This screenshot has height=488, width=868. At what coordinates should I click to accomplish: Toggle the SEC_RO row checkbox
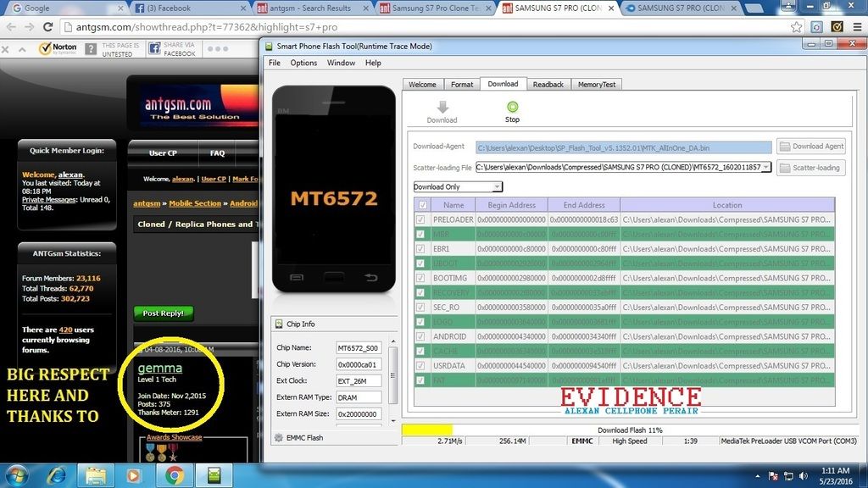point(420,307)
